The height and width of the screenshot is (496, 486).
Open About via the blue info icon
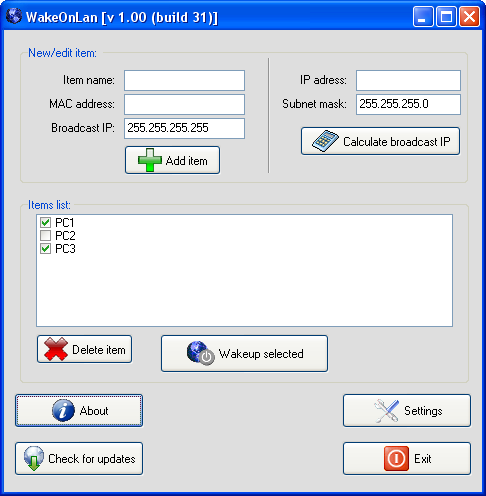pyautogui.click(x=63, y=411)
